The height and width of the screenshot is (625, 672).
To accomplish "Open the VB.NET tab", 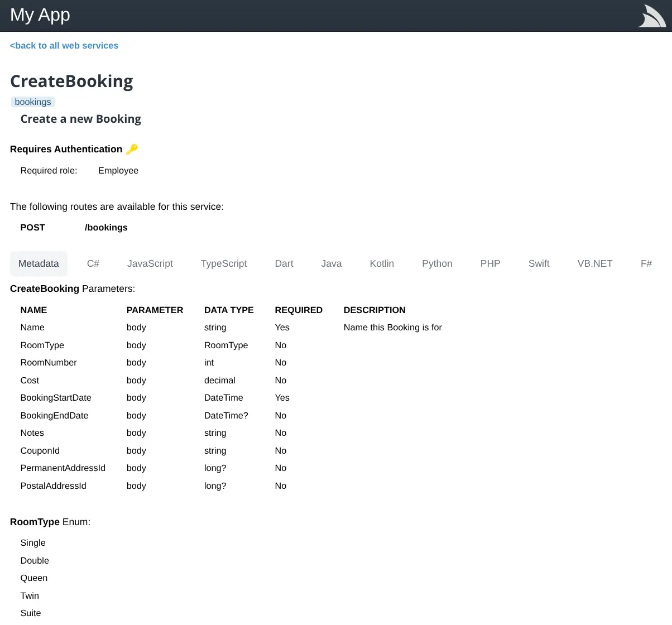I will click(595, 263).
